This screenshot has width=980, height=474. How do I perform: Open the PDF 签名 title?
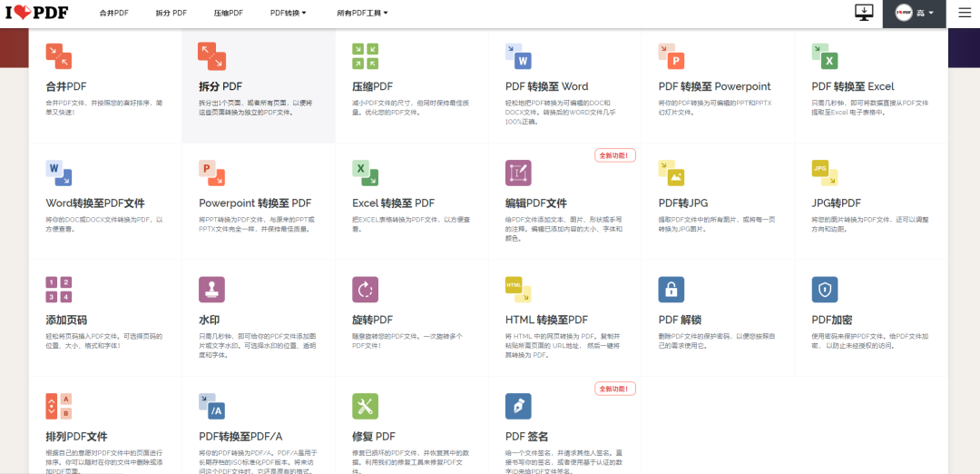pos(527,437)
